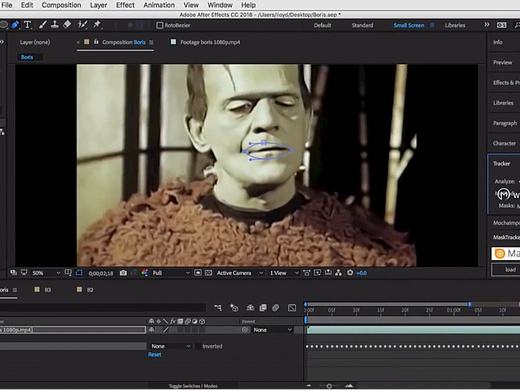Enable the RotoBezier checkbox
This screenshot has height=390, width=520.
coord(160,25)
